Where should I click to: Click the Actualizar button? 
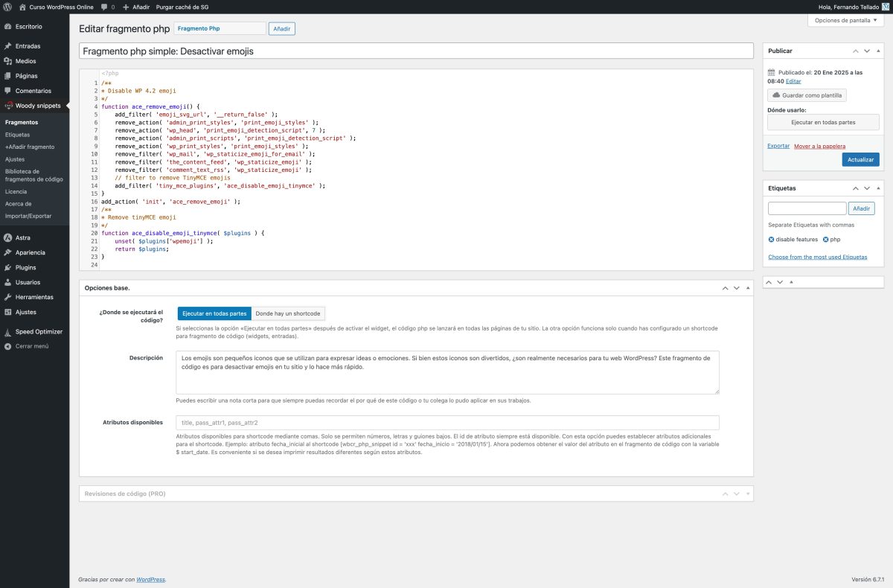[860, 160]
